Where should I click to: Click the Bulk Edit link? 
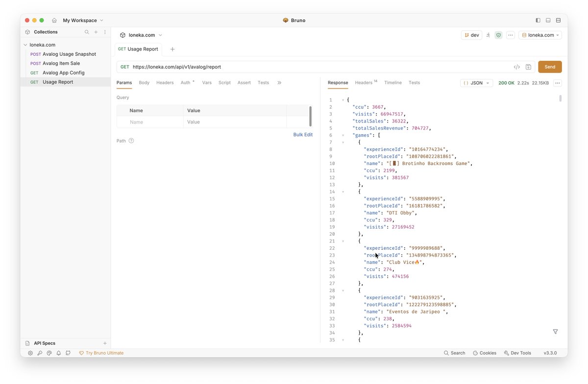[303, 135]
